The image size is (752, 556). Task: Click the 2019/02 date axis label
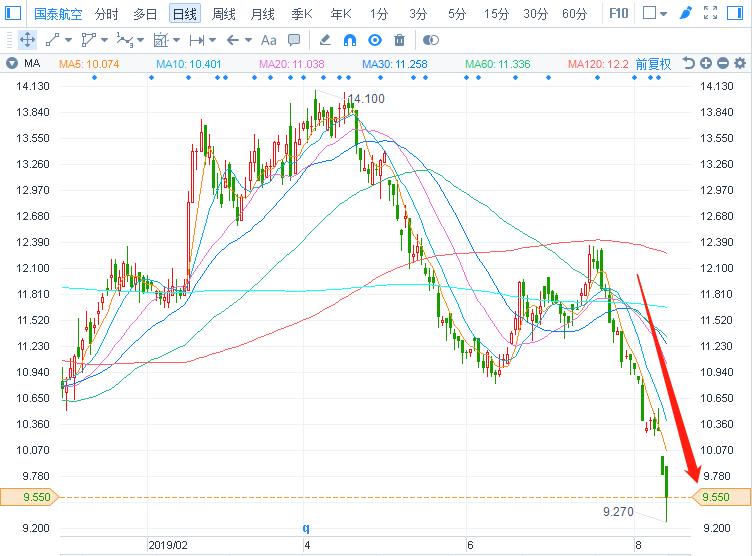pos(168,545)
